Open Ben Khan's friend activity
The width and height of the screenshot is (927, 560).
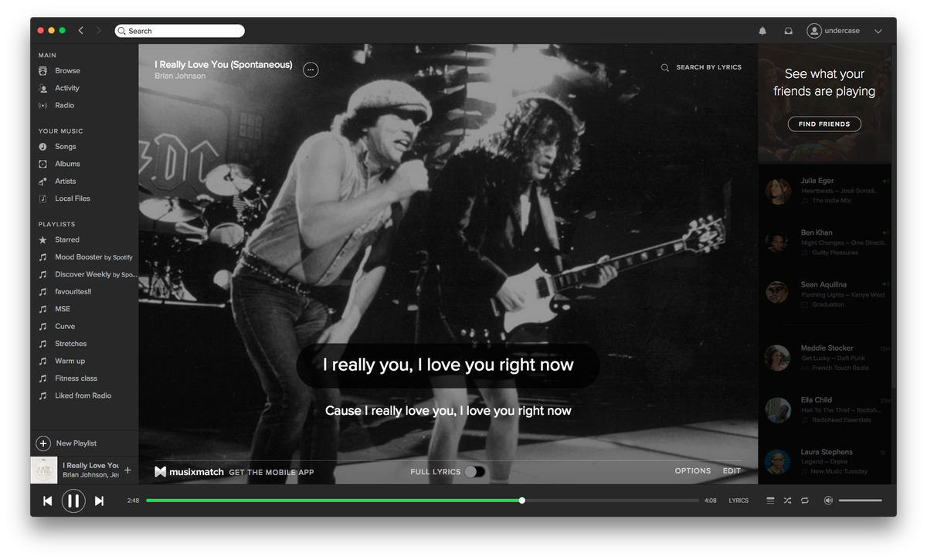pyautogui.click(x=824, y=243)
